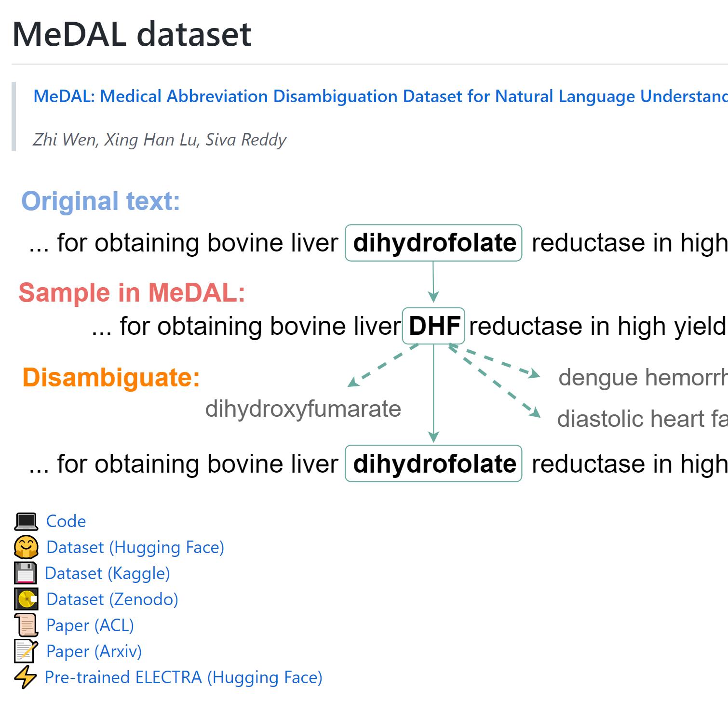This screenshot has height=701, width=728.
Task: Click the floppy disk icon beside Kaggle
Action: [25, 573]
